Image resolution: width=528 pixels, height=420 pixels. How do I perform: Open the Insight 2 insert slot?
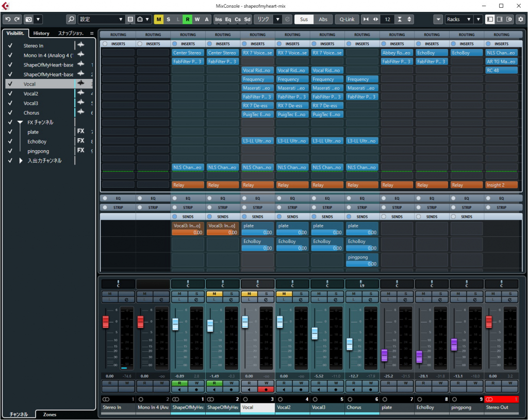(501, 185)
